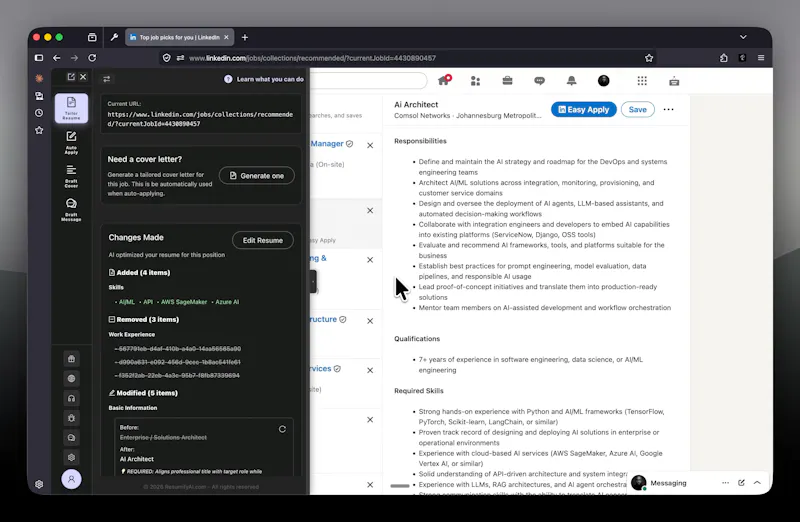Open browser sidebar settings gear

[39, 484]
